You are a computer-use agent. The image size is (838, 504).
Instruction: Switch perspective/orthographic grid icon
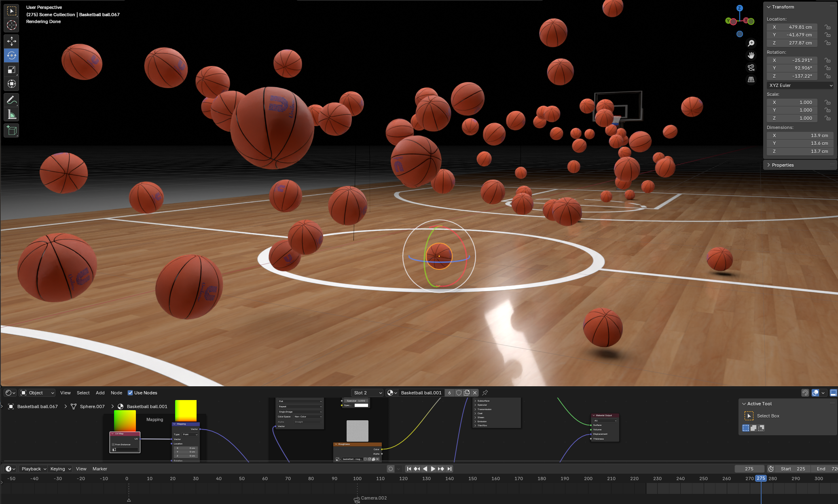[751, 80]
